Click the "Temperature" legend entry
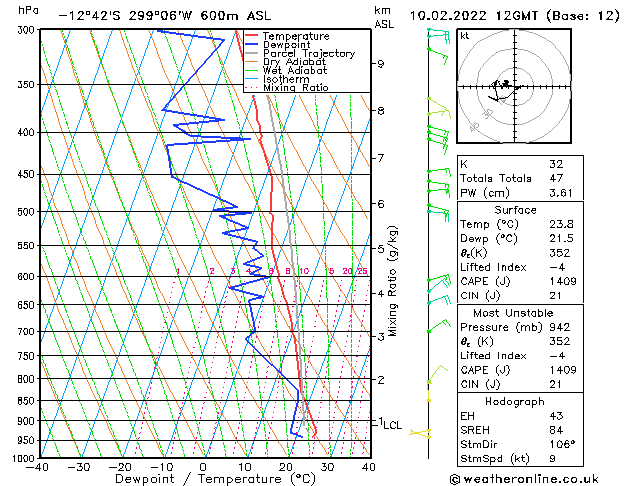The width and height of the screenshot is (629, 486). (296, 36)
